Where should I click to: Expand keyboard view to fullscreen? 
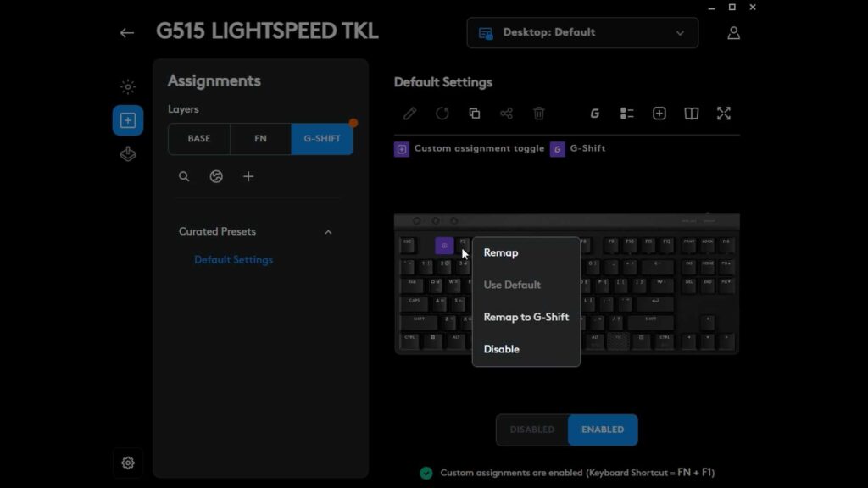[724, 114]
